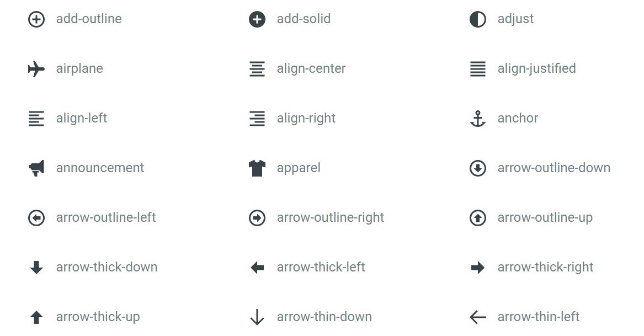Choose the arrow-thin-down icon
Image resolution: width=644 pixels, height=336 pixels.
[x=257, y=317]
